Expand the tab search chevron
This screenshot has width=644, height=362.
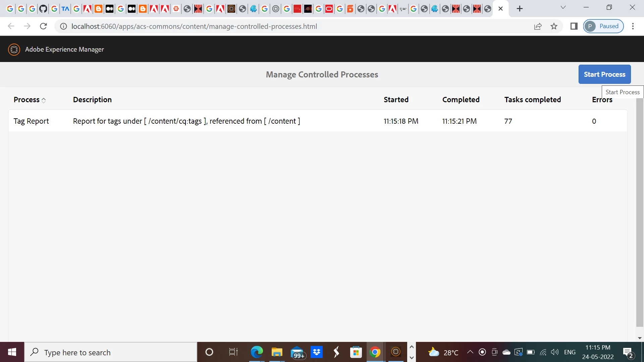tap(563, 7)
